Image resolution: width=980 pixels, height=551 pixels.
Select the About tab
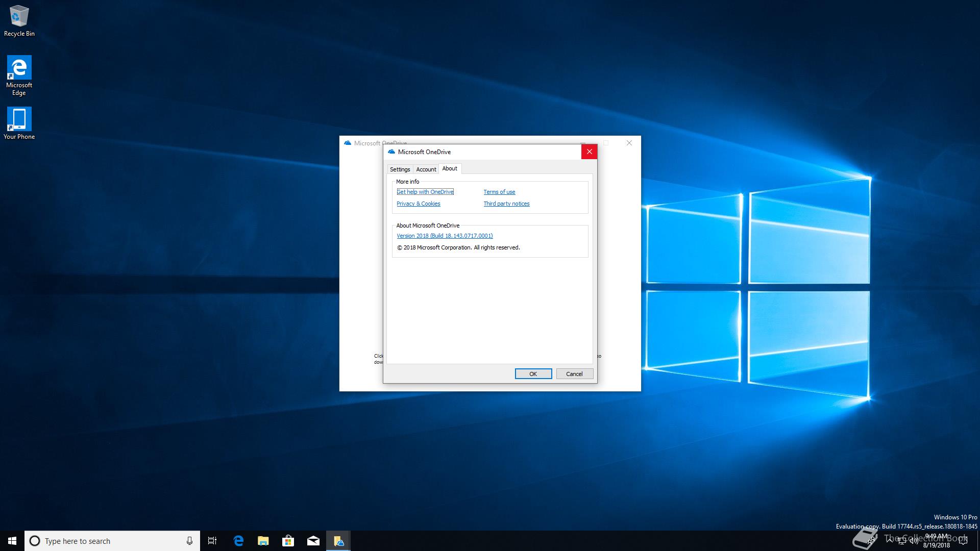click(450, 168)
